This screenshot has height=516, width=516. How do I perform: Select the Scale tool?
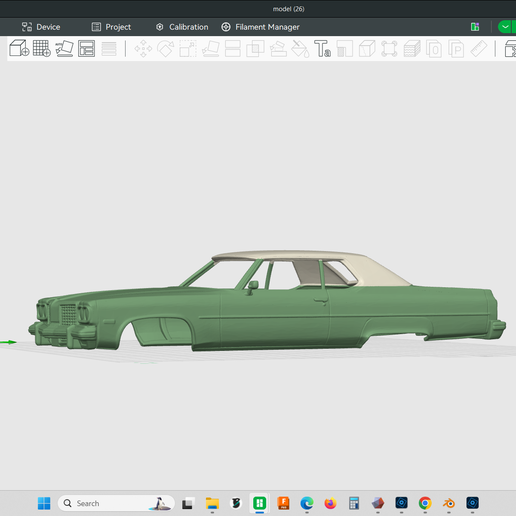tap(188, 49)
